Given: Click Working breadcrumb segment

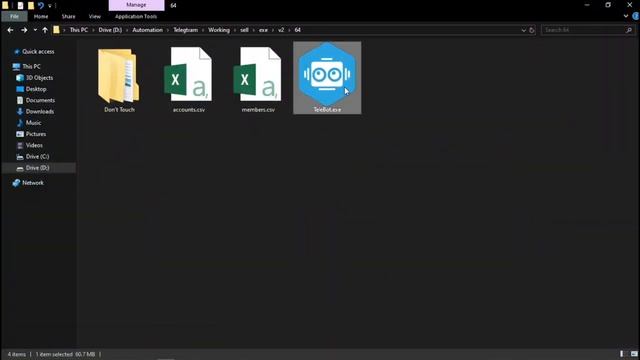Looking at the screenshot, I should (x=219, y=30).
